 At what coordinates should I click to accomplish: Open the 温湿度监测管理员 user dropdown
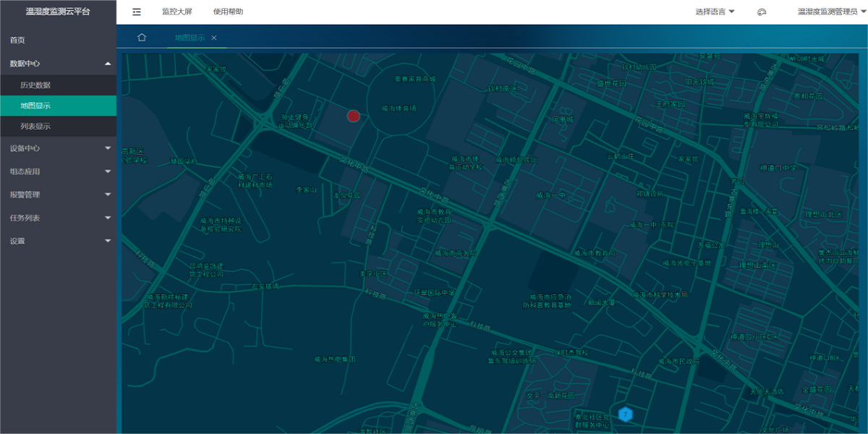830,12
